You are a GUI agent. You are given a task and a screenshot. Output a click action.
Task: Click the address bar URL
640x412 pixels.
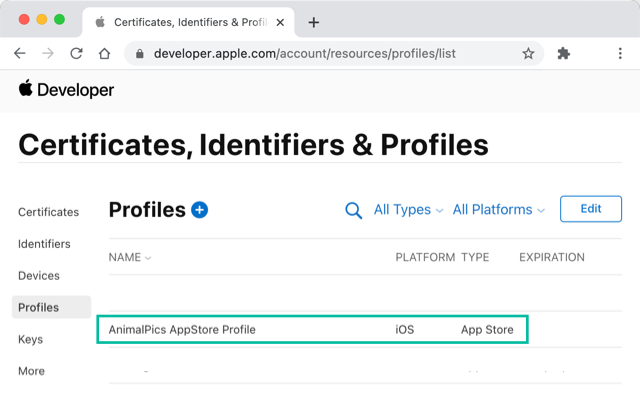(304, 53)
